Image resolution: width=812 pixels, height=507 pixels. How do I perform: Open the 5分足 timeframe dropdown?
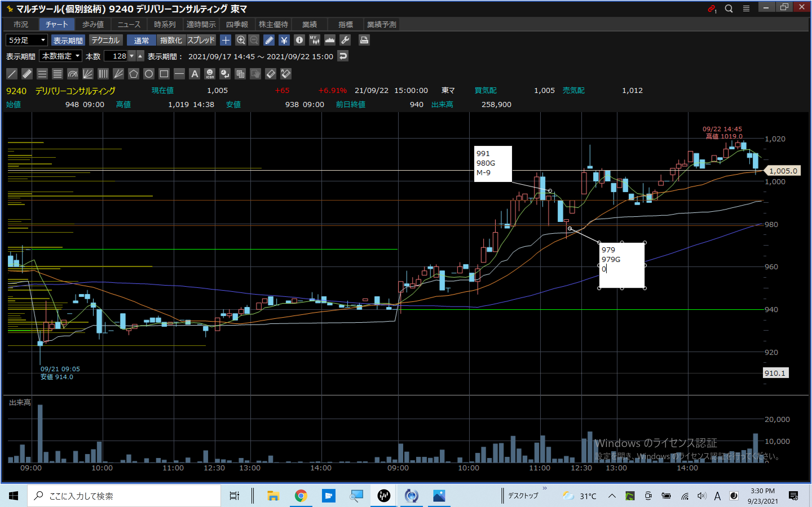pos(27,40)
